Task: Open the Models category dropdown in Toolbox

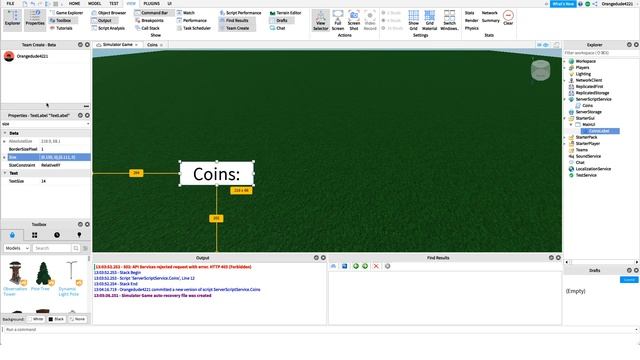Action: [x=16, y=248]
